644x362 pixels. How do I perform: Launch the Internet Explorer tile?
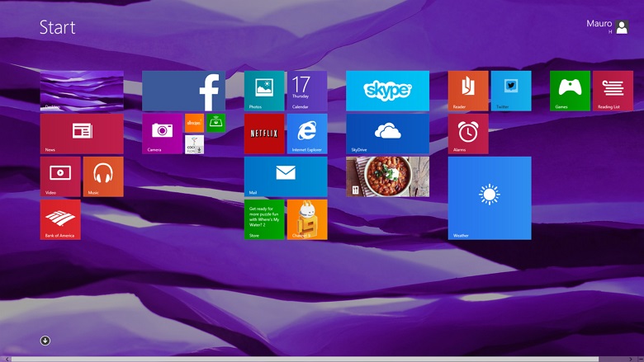pos(307,134)
